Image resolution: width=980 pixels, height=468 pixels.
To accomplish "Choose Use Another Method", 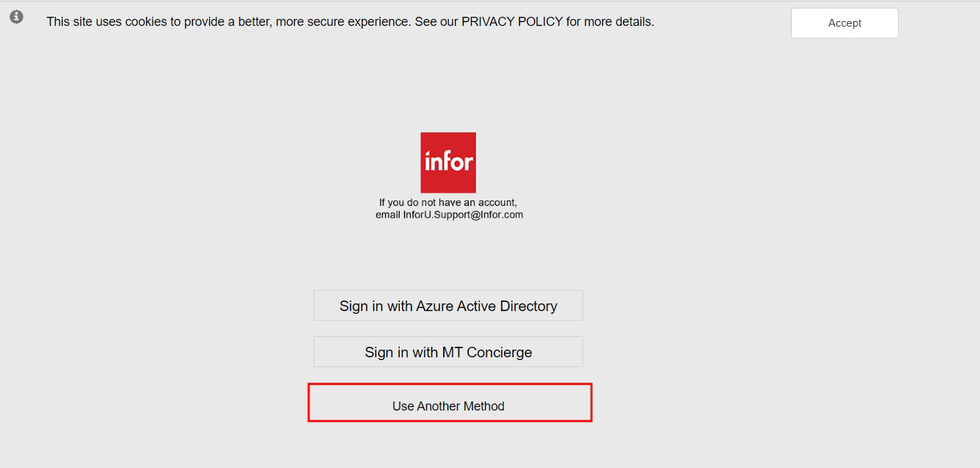I will 449,406.
